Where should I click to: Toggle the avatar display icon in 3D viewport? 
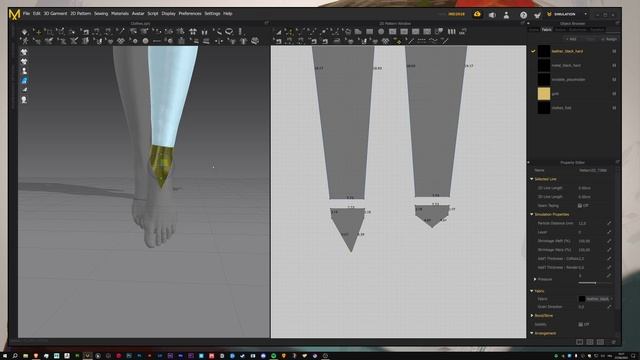click(24, 71)
